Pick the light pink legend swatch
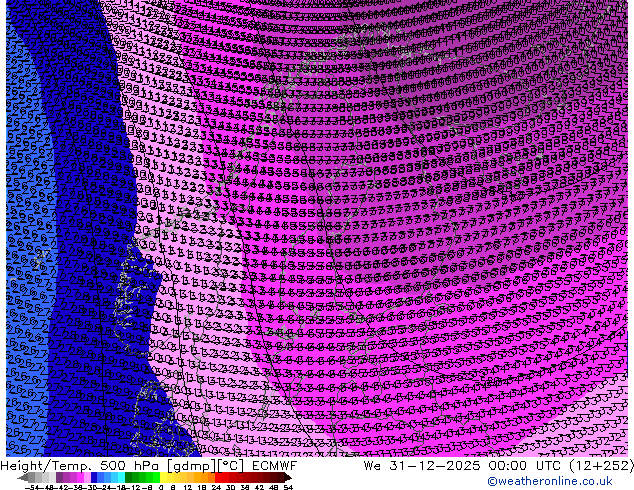This screenshot has height=490, width=634. 87,477
